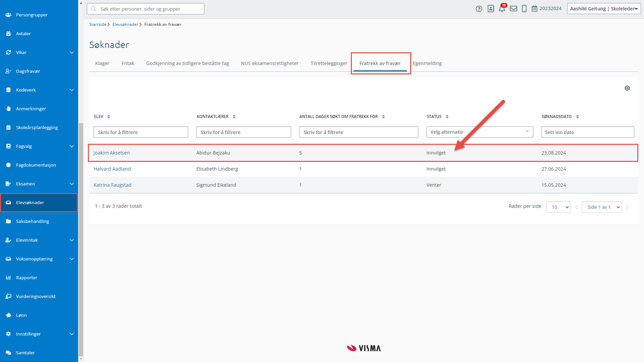The height and width of the screenshot is (362, 644).
Task: Sort by the Status column arrows
Action: pyautogui.click(x=447, y=117)
